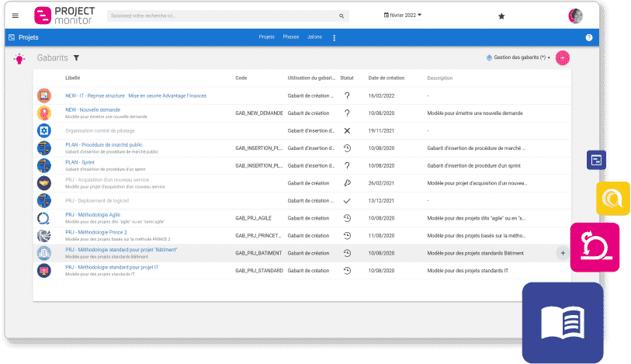
Task: Open the three-dot more options menu
Action: 334,37
